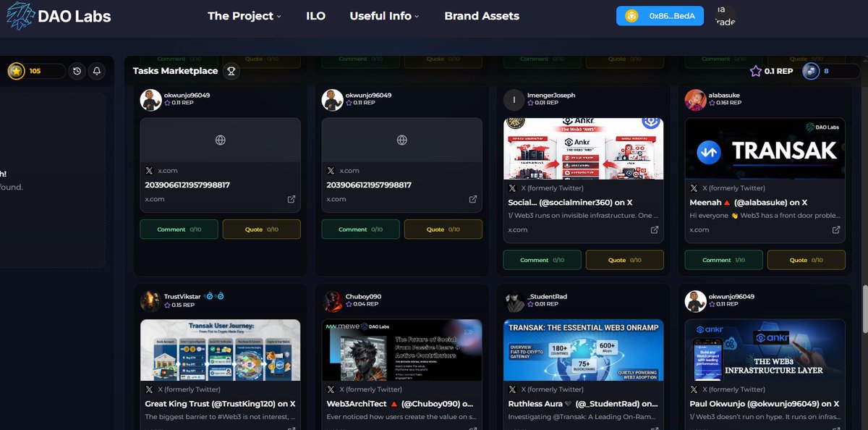The image size is (868, 430).
Task: Click the alabasuke username
Action: pos(725,95)
